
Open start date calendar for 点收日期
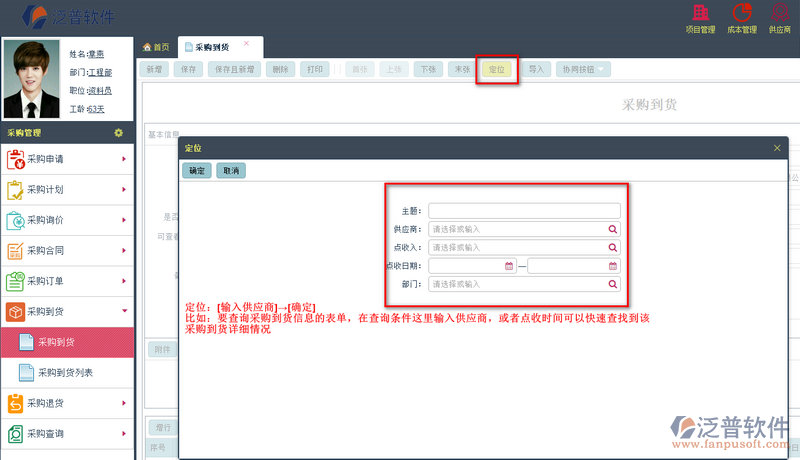[509, 266]
